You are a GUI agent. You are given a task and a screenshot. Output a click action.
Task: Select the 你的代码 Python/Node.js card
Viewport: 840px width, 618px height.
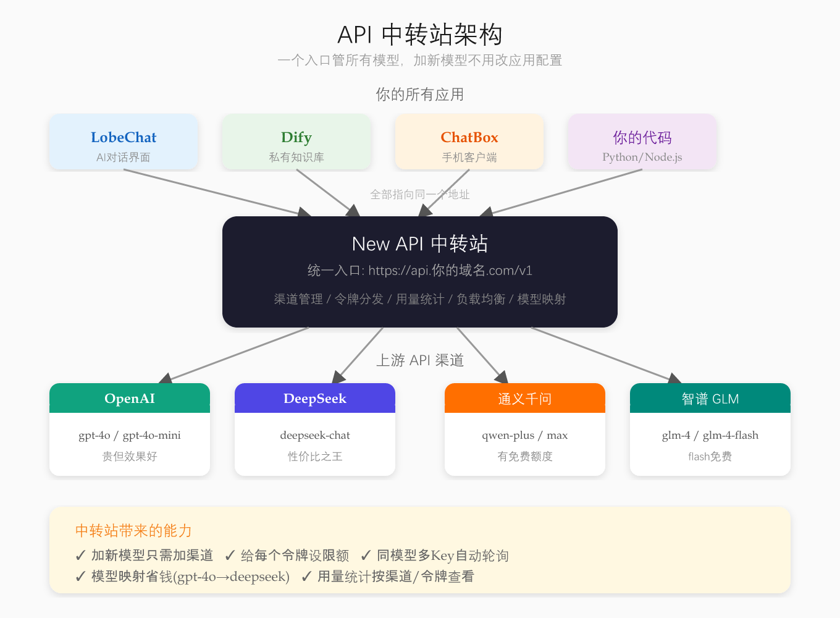pos(642,142)
